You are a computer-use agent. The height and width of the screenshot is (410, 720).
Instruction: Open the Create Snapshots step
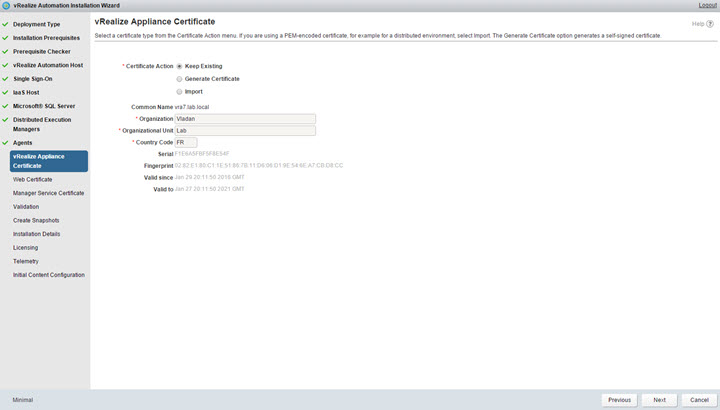pos(36,220)
